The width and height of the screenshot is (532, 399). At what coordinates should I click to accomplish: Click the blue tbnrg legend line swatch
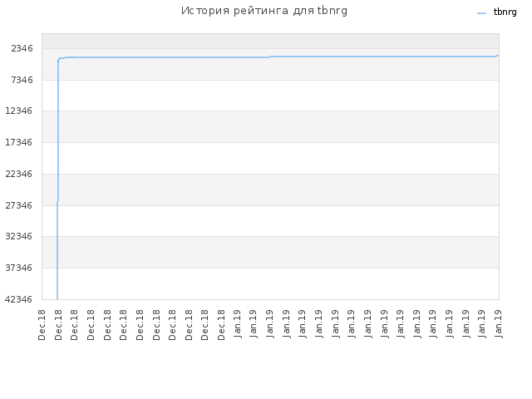coord(481,13)
